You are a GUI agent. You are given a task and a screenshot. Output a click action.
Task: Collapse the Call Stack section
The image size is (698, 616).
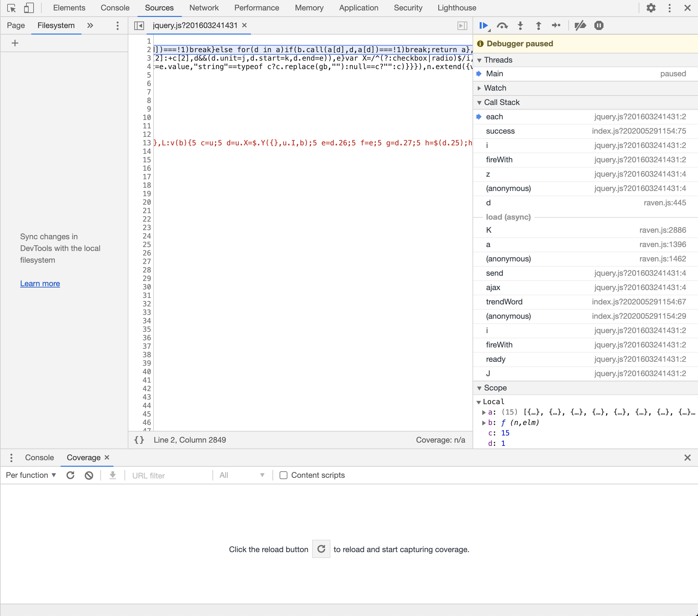coord(501,102)
